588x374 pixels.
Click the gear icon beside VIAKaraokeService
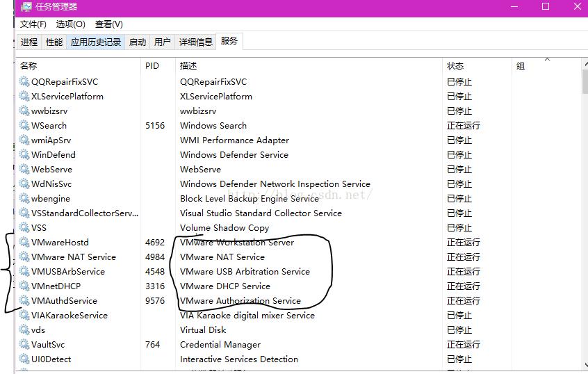coord(24,316)
